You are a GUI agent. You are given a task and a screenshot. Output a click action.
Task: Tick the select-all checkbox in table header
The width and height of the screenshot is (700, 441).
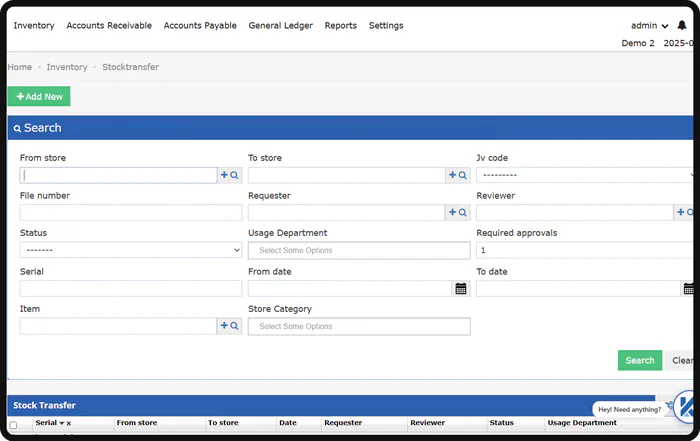point(13,425)
